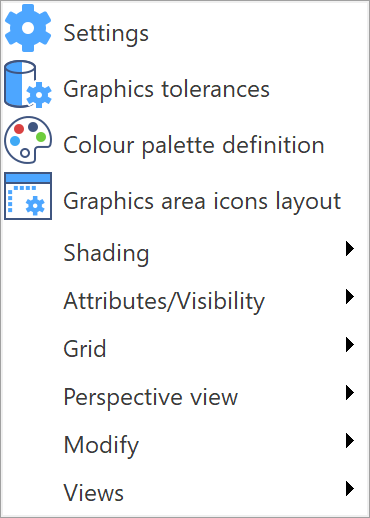The image size is (370, 518).
Task: Select the Modify menu item text
Action: tap(101, 446)
